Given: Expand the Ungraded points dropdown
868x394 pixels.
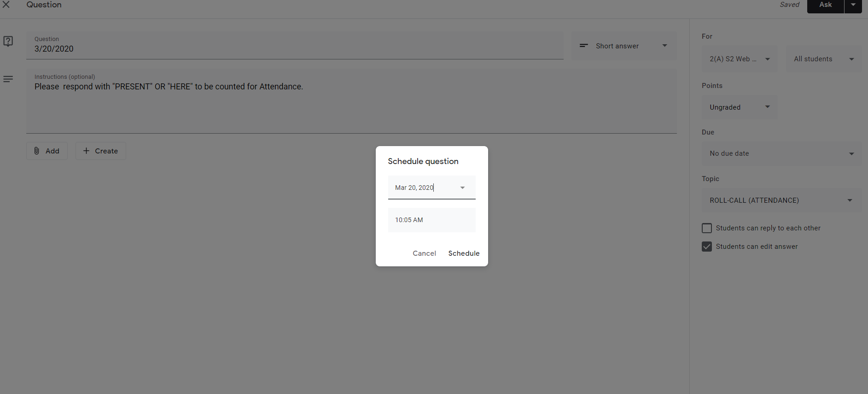Looking at the screenshot, I should click(739, 107).
